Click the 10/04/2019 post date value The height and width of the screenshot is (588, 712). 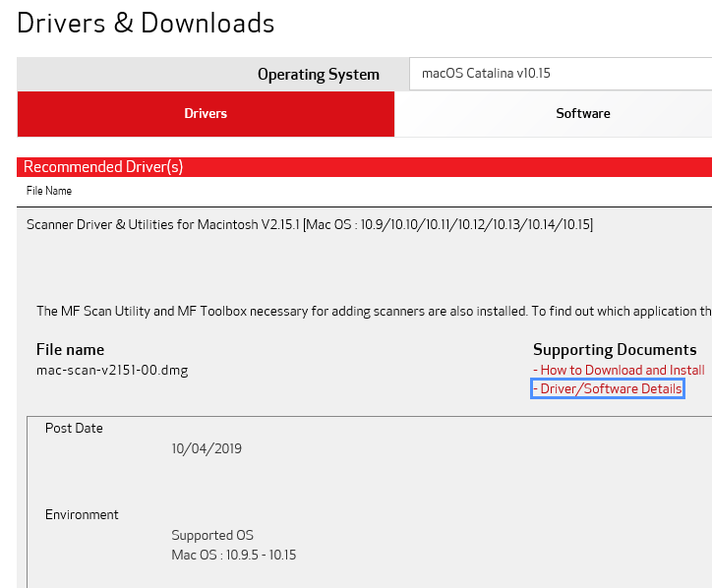[x=207, y=449]
